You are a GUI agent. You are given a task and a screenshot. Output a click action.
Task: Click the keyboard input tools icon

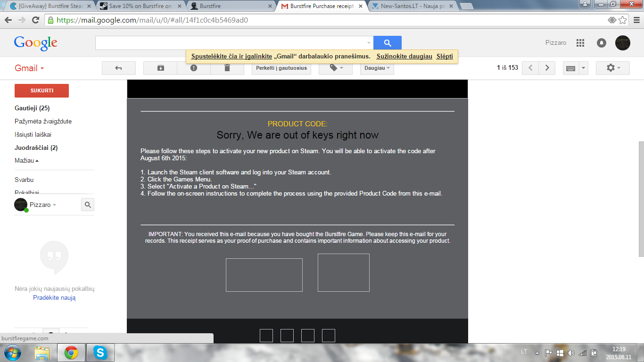click(570, 68)
